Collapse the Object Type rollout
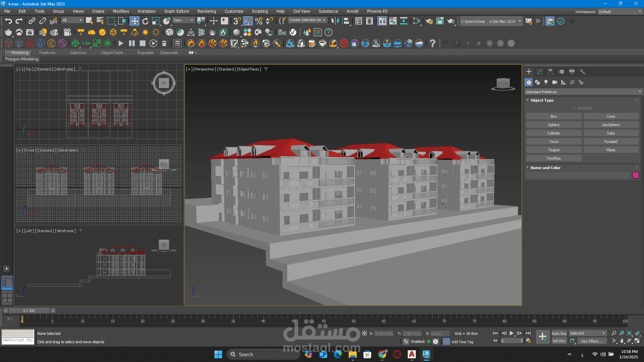644x362 pixels. click(x=542, y=100)
